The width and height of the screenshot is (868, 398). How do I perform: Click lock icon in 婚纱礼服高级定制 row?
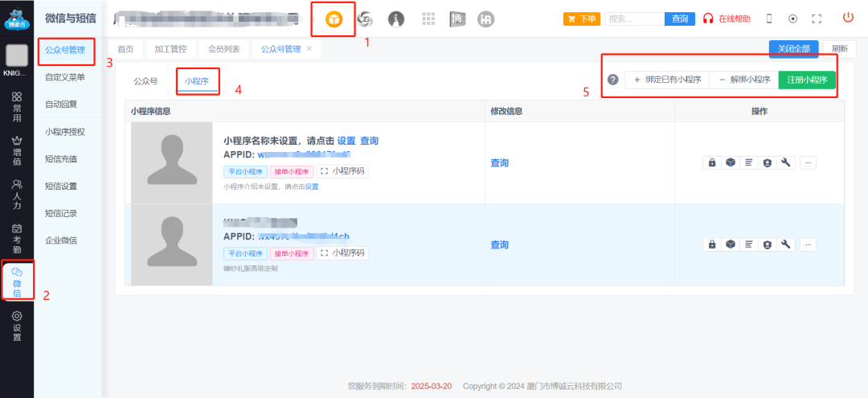(x=712, y=244)
